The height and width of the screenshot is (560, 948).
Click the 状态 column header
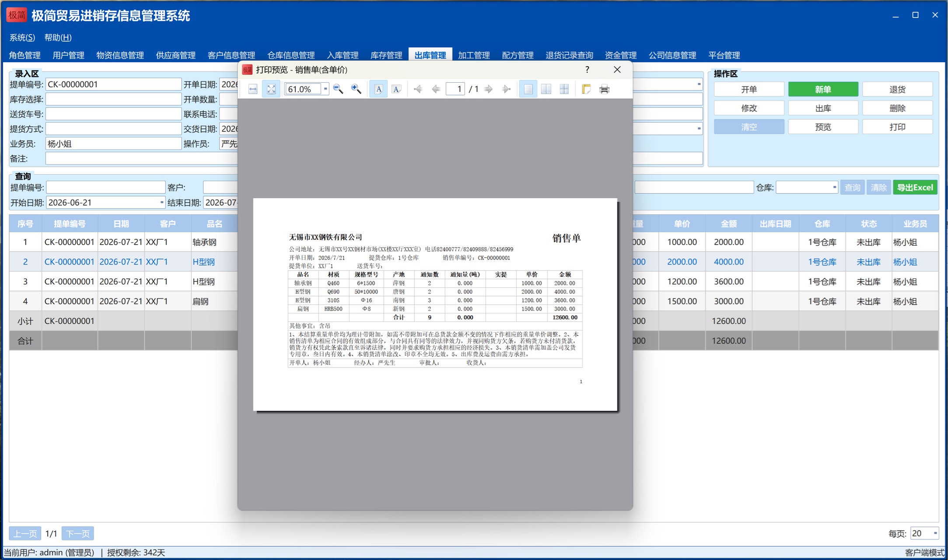pyautogui.click(x=869, y=224)
